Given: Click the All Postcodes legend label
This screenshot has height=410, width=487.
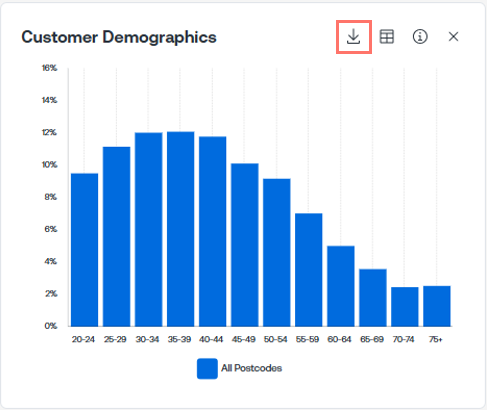Looking at the screenshot, I should (x=252, y=368).
